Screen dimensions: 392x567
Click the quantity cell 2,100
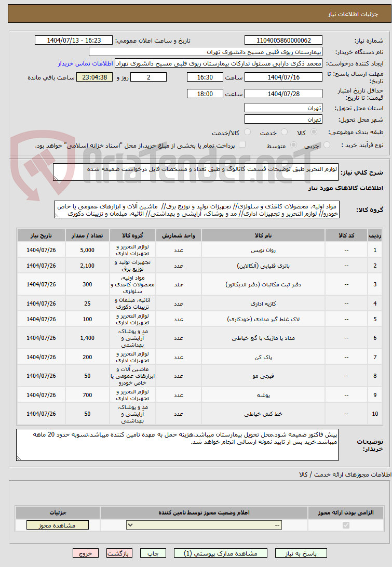[87, 266]
